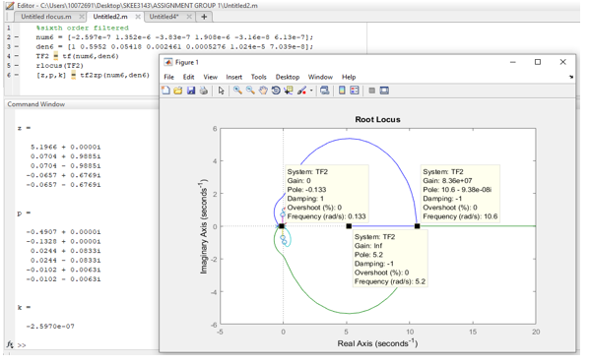
Task: Close the 'Untitled rlocus.m' tab
Action: click(82, 17)
